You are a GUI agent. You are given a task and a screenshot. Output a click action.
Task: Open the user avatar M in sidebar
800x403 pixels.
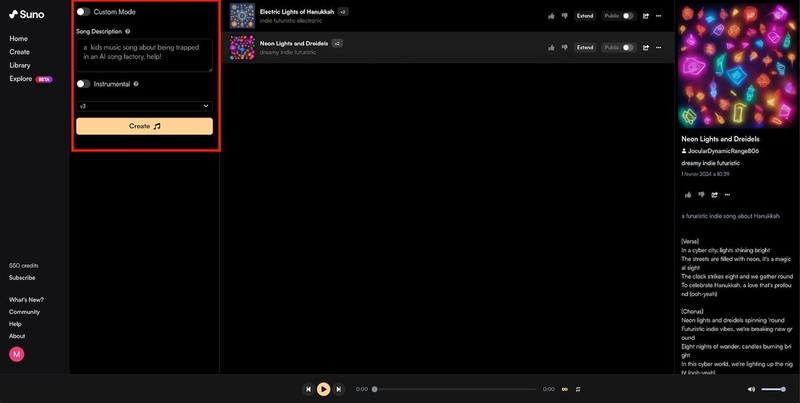click(x=17, y=355)
